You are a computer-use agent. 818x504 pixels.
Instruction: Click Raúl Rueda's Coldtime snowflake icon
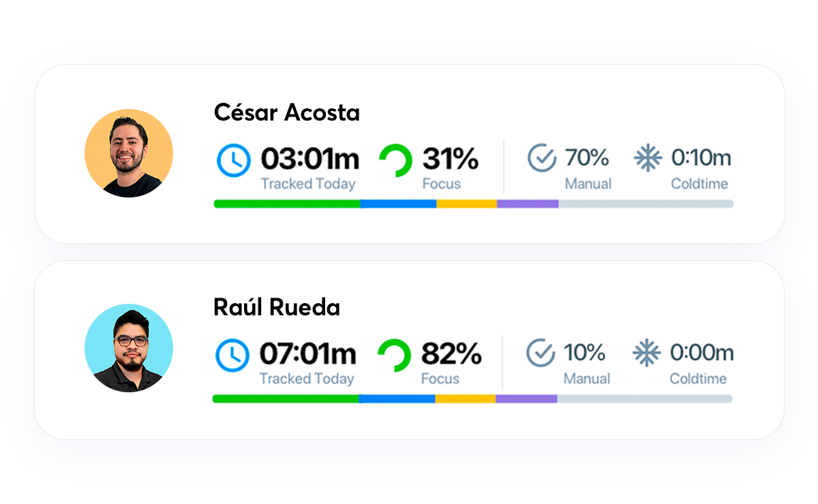(646, 353)
